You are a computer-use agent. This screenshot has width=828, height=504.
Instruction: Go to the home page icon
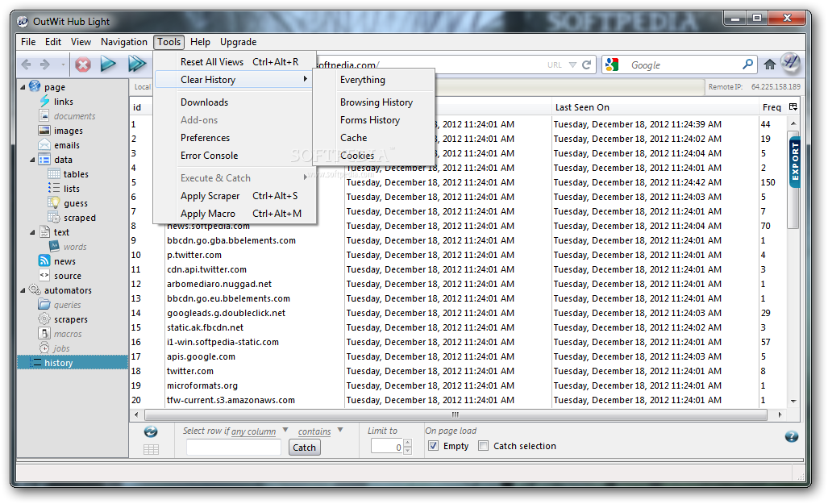tap(769, 65)
